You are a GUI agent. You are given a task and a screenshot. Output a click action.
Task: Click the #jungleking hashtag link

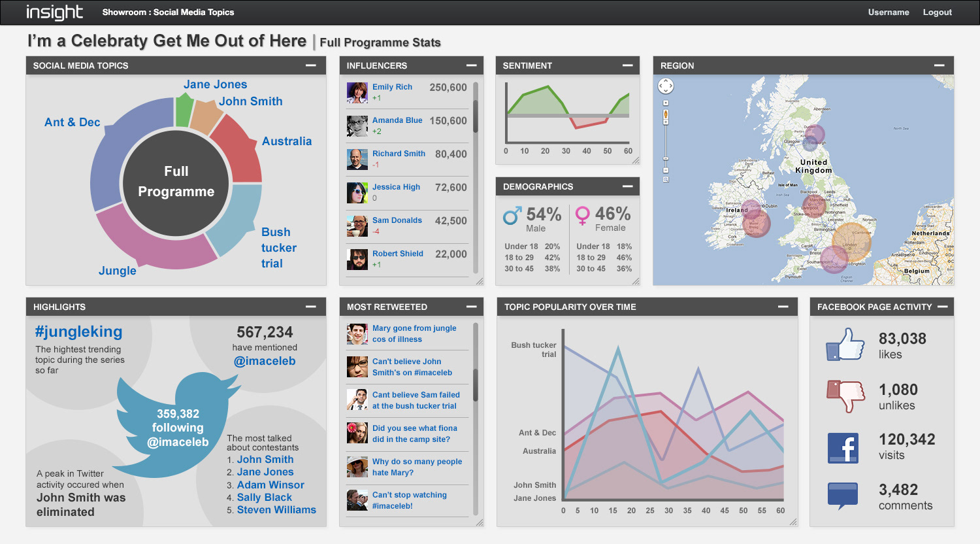point(78,332)
